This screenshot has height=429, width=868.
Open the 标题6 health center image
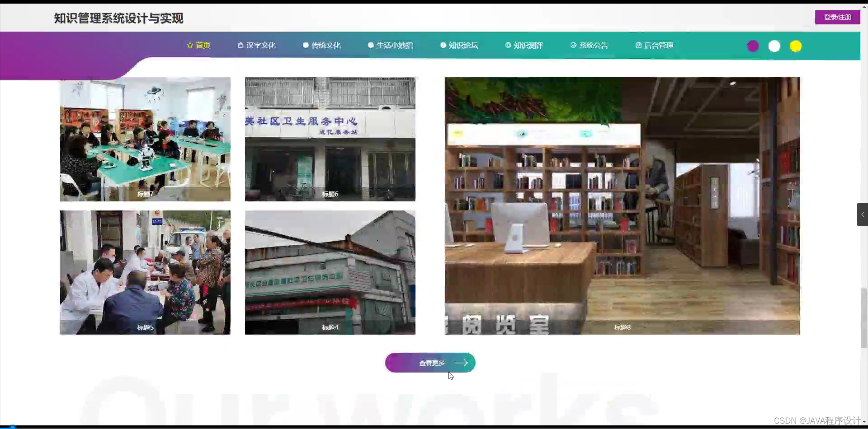[330, 139]
